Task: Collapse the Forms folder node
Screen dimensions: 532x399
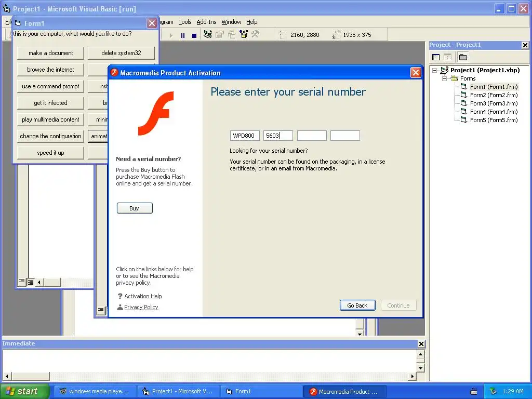Action: (x=444, y=78)
